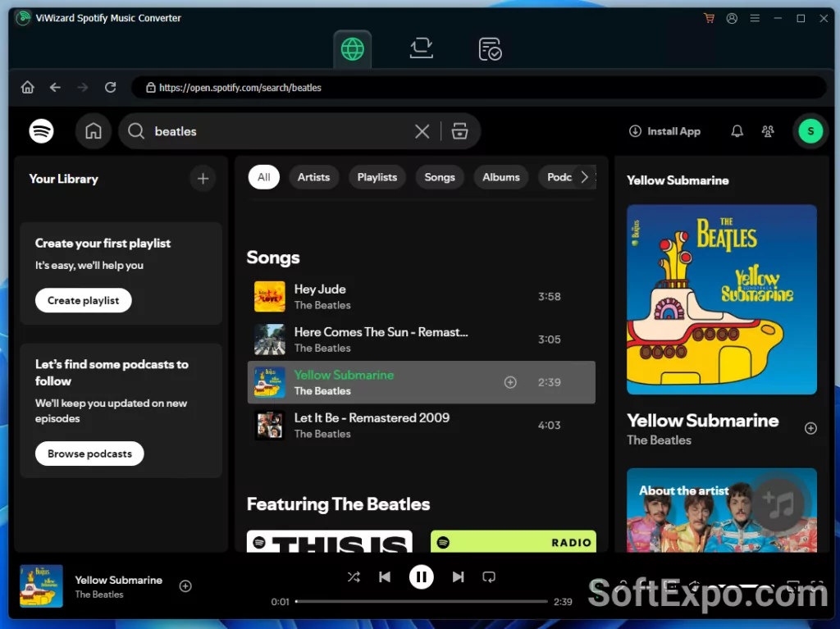The image size is (840, 629).
Task: Open the hamburger menu at top right
Action: pyautogui.click(x=754, y=18)
